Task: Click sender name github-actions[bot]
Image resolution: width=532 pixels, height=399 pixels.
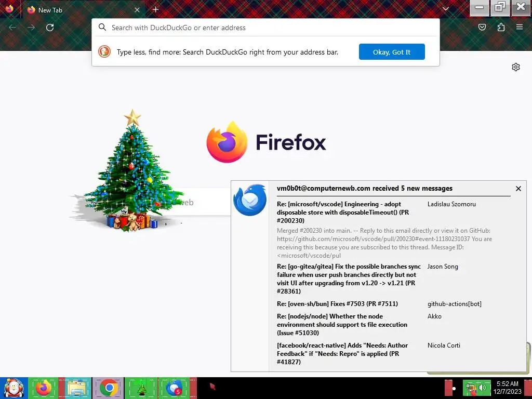Action: [454, 303]
